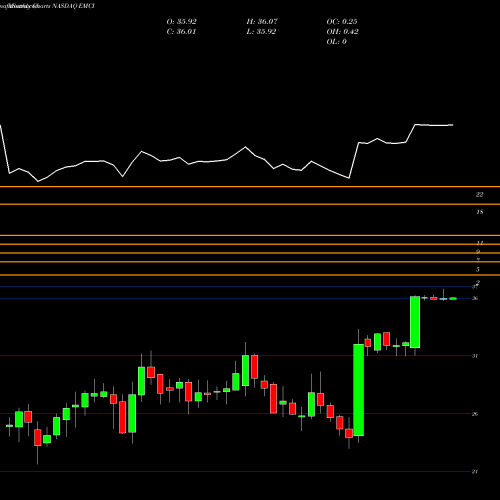500x500 pixels.
Task: Click the 'NASDAQ EMCI' chart title
Action: 73,6
